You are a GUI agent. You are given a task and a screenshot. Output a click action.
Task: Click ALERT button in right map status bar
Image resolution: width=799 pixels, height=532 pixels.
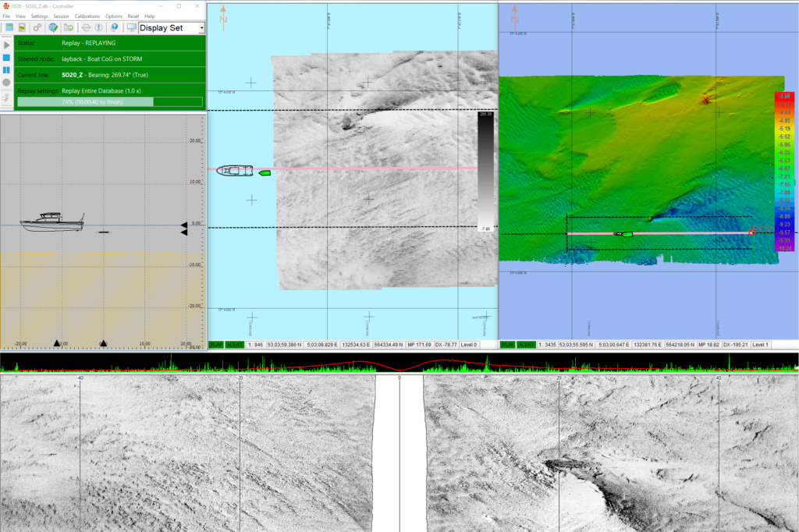click(x=526, y=345)
